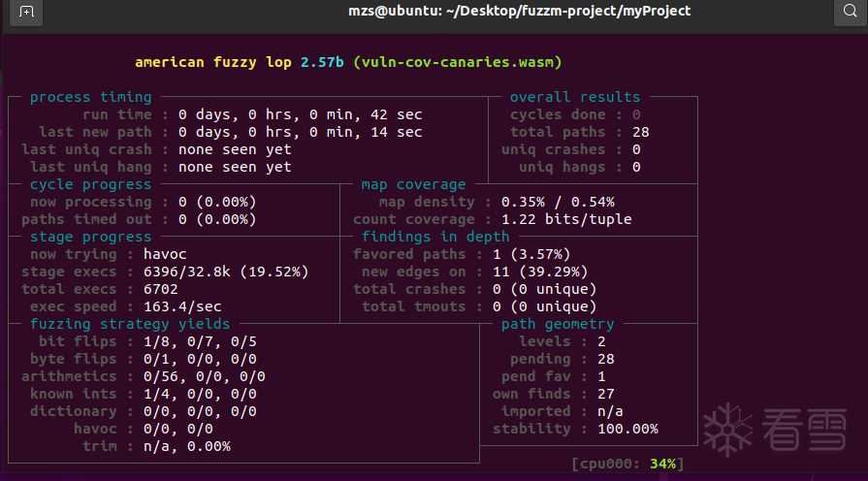Select the count coverage '1.22 bits/tuple'
This screenshot has height=481, width=868.
(x=566, y=219)
